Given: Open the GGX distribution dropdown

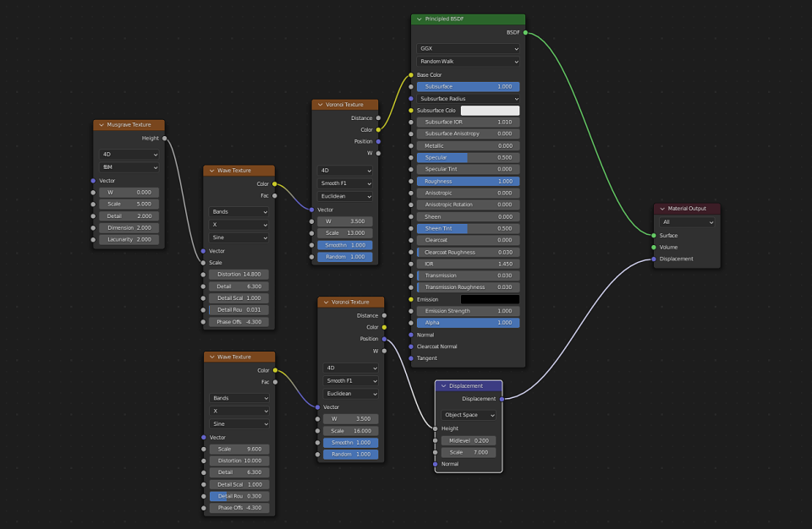Looking at the screenshot, I should click(x=468, y=49).
